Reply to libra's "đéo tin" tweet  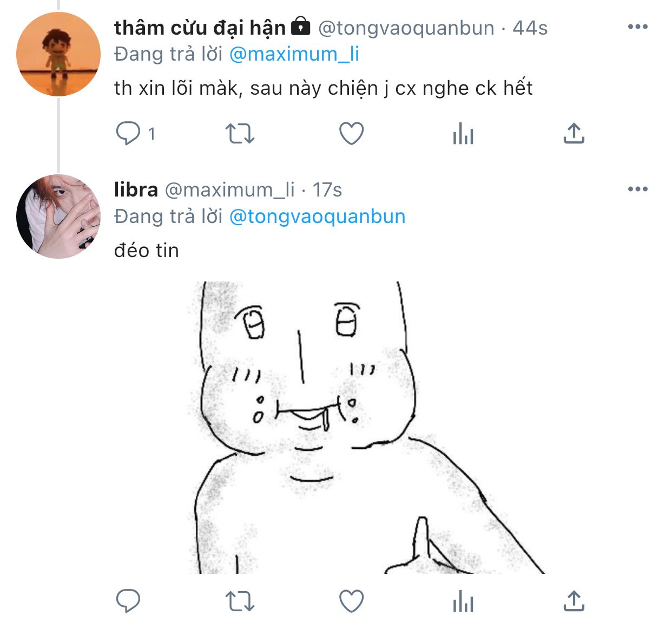(x=128, y=601)
